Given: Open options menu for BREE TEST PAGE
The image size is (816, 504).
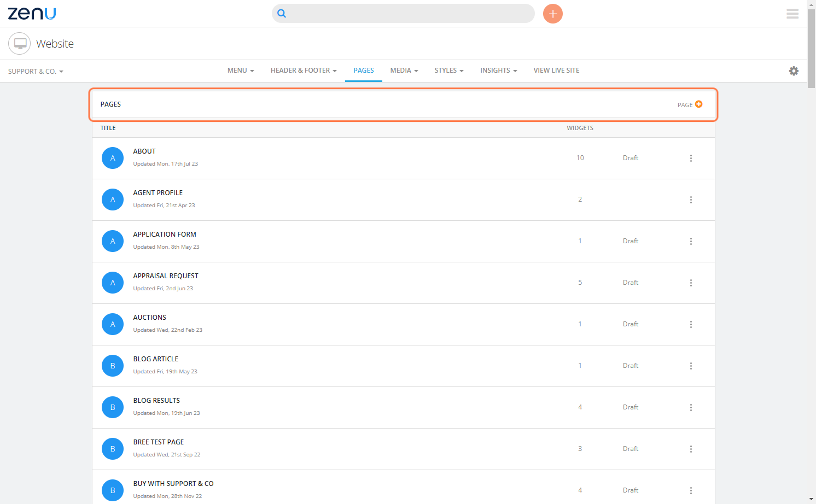Looking at the screenshot, I should tap(691, 449).
